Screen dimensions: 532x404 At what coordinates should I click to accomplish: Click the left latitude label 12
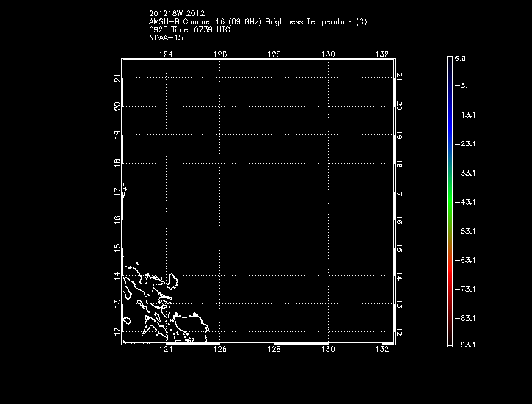tap(117, 332)
